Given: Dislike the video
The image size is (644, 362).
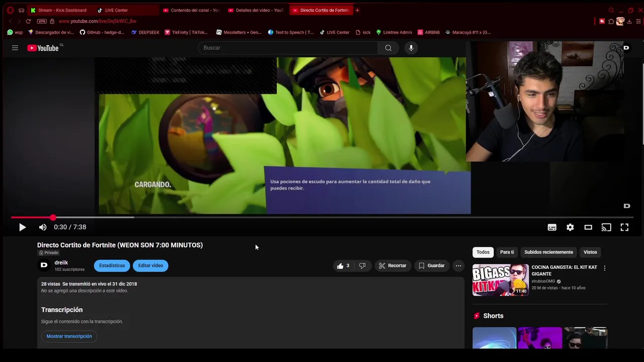Looking at the screenshot, I should coord(362,265).
